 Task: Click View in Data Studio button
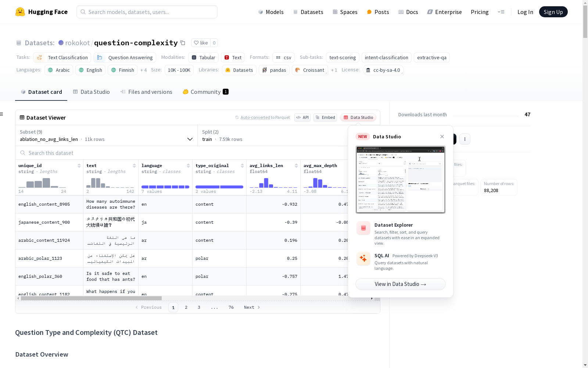[x=401, y=284]
